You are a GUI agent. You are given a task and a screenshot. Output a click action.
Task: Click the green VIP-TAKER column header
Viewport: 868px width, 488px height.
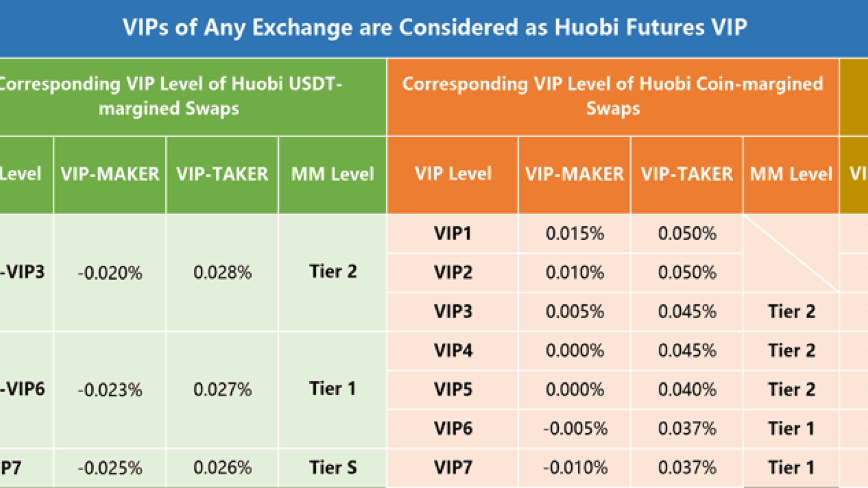222,175
